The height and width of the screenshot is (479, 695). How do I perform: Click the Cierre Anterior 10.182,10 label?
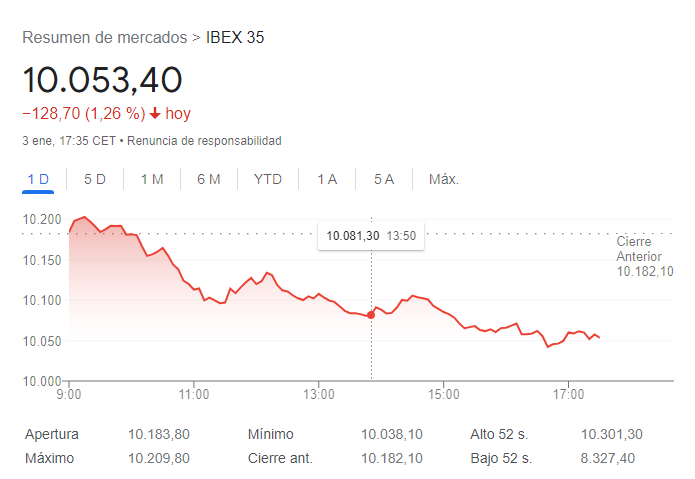644,257
